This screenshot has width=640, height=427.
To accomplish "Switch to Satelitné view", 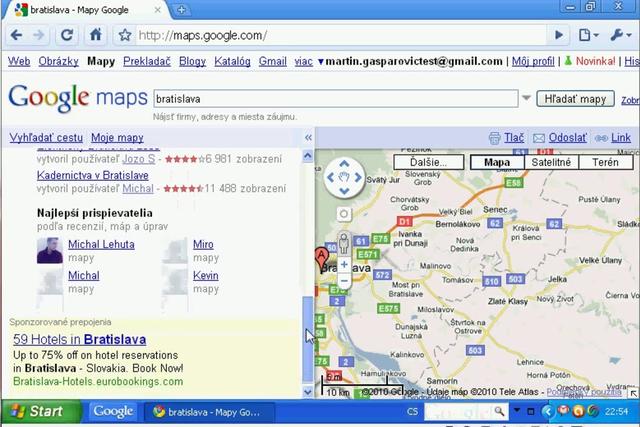I will 551,162.
